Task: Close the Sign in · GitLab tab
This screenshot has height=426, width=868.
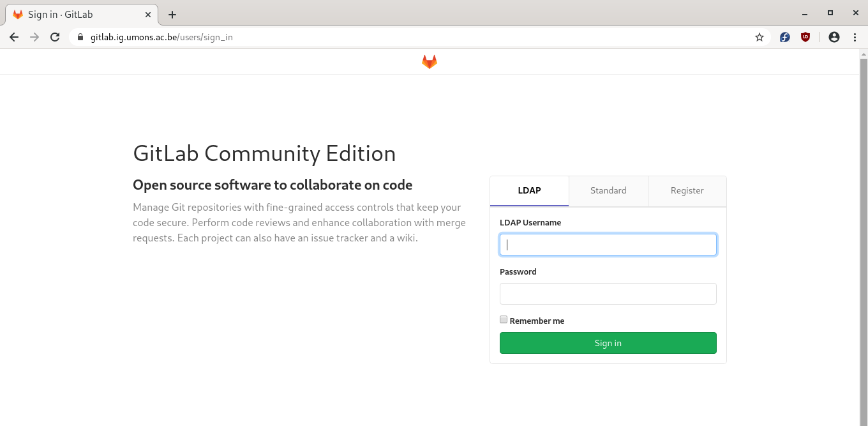Action: point(148,15)
